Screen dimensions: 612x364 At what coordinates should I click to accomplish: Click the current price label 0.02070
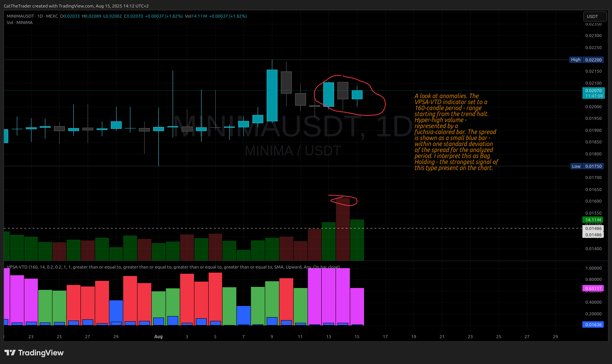(594, 93)
